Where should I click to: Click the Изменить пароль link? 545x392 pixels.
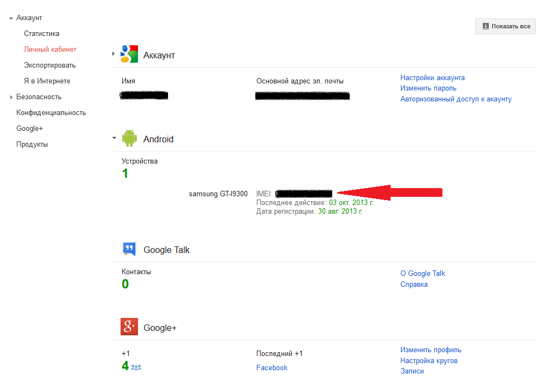click(x=428, y=88)
